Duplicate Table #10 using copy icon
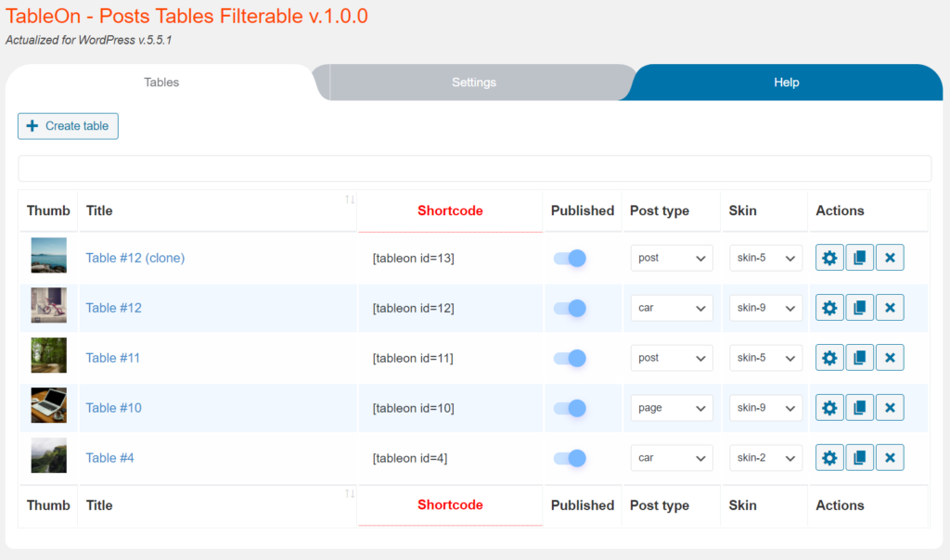950x560 pixels. (859, 407)
